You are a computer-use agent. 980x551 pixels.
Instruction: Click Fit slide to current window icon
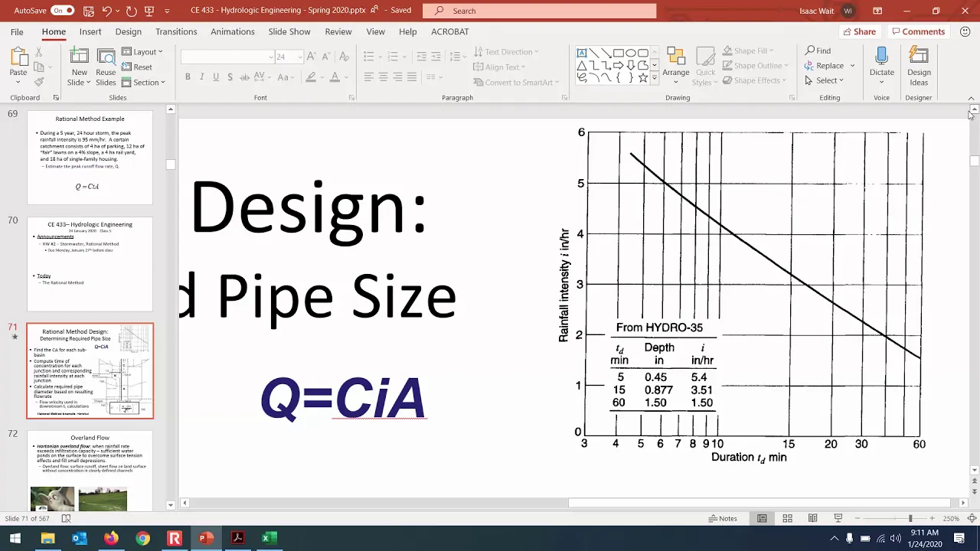972,518
